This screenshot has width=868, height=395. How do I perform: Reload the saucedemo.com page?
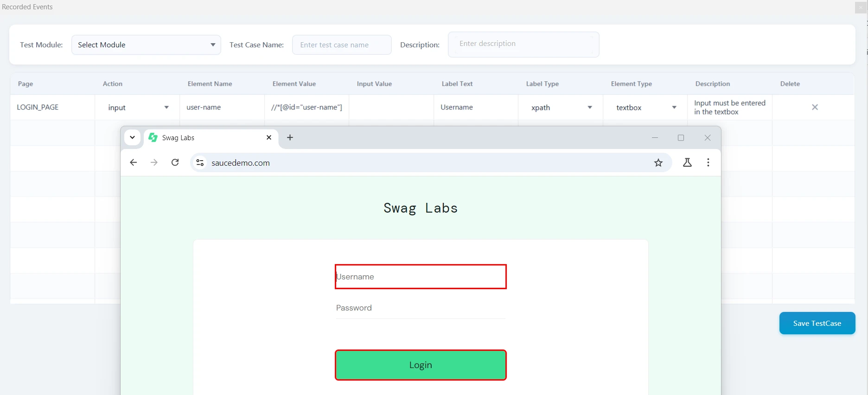click(175, 162)
